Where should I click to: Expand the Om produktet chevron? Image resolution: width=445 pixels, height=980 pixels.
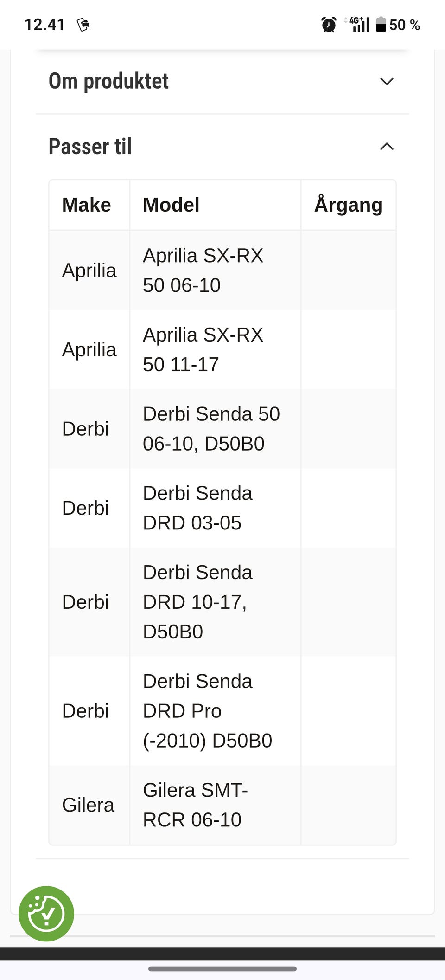387,81
